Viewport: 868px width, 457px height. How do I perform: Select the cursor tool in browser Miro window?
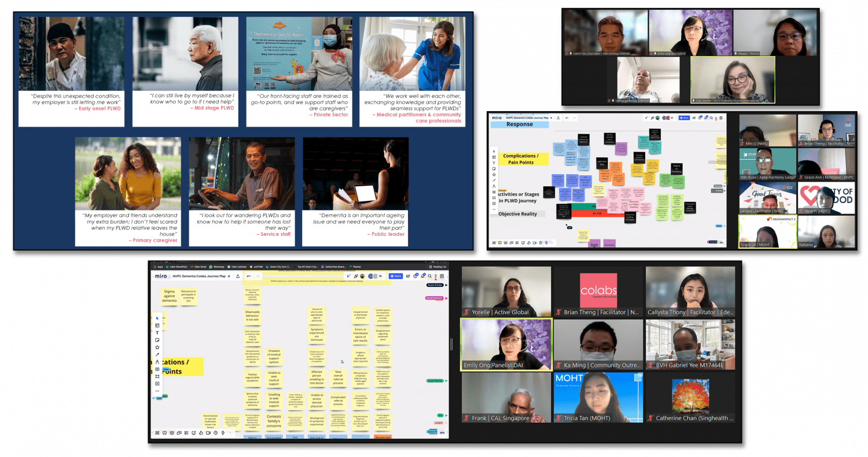click(x=157, y=318)
